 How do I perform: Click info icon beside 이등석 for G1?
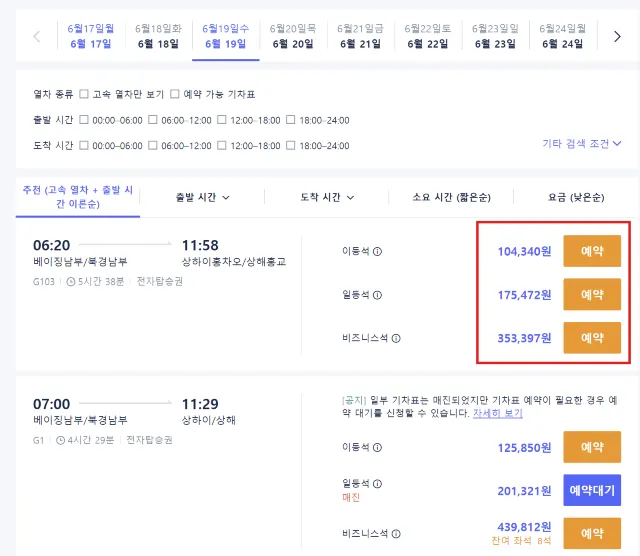377,448
